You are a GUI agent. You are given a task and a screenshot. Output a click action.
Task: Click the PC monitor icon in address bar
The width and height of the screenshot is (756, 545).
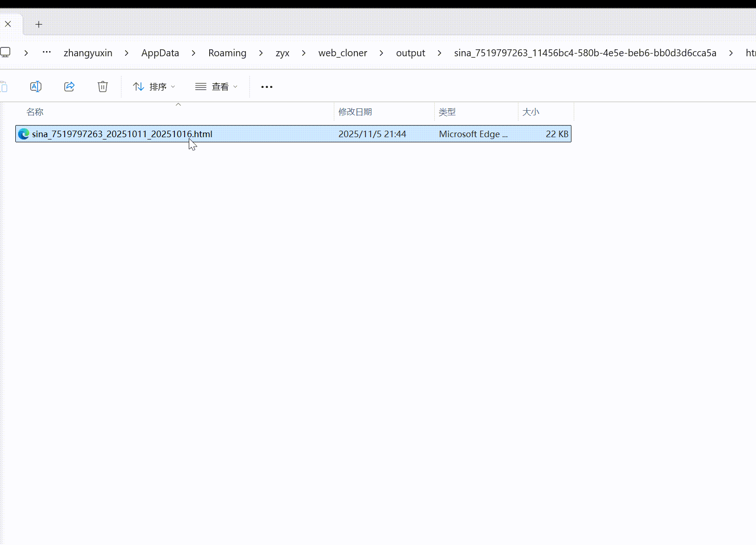click(6, 53)
